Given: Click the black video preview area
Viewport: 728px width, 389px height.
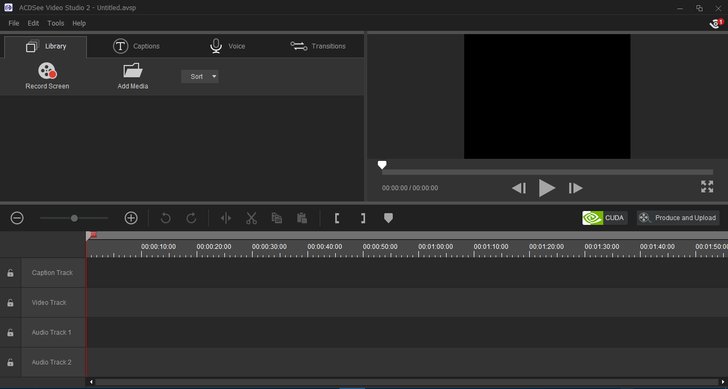Looking at the screenshot, I should point(547,97).
